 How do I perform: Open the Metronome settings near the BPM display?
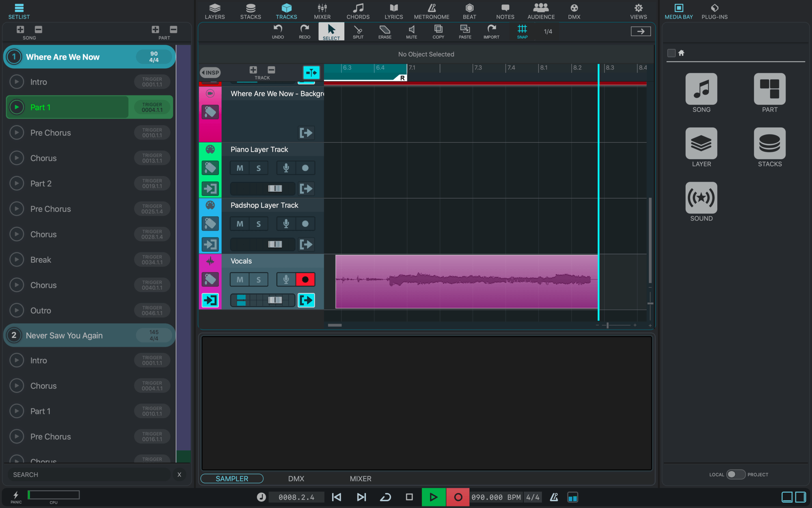pos(554,497)
